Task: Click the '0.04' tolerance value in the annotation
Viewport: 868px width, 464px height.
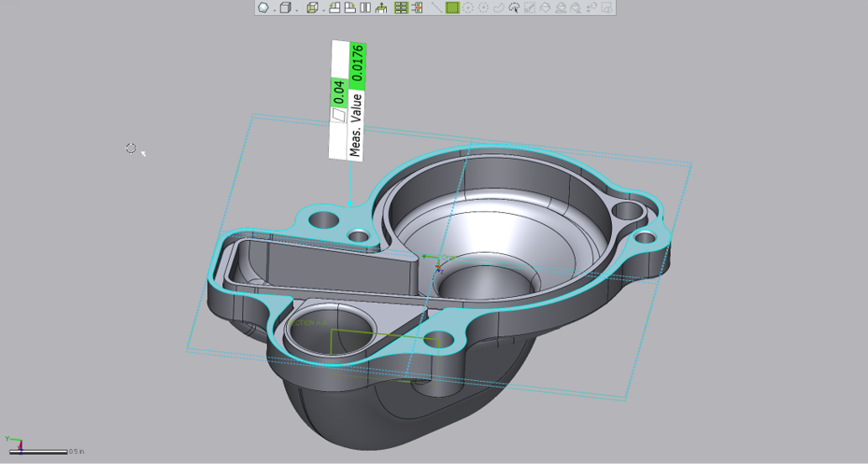Action: [339, 92]
